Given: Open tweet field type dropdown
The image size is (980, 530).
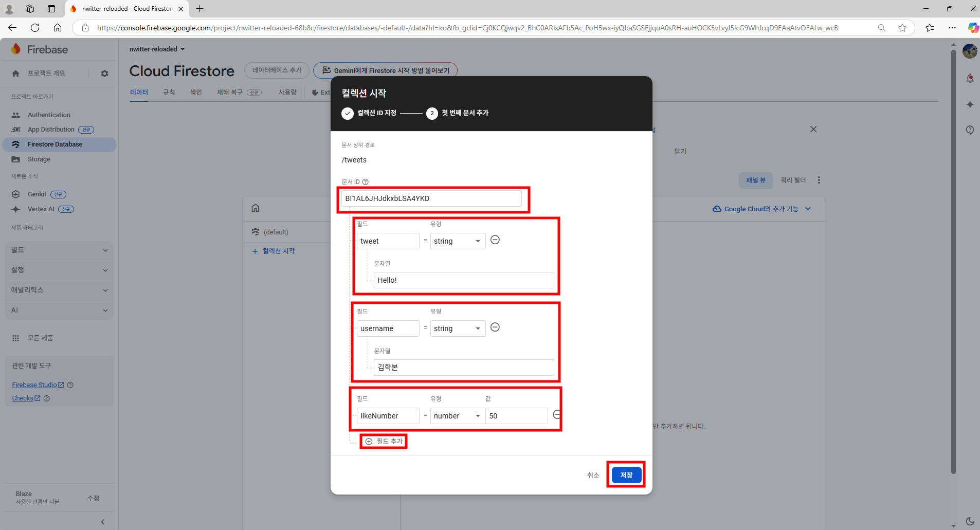Looking at the screenshot, I should tap(458, 241).
